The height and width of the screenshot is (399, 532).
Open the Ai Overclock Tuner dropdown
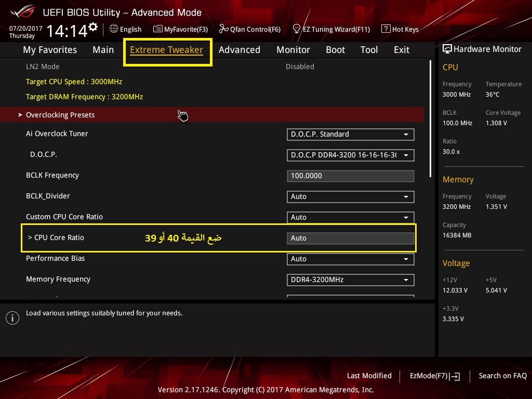coord(351,135)
